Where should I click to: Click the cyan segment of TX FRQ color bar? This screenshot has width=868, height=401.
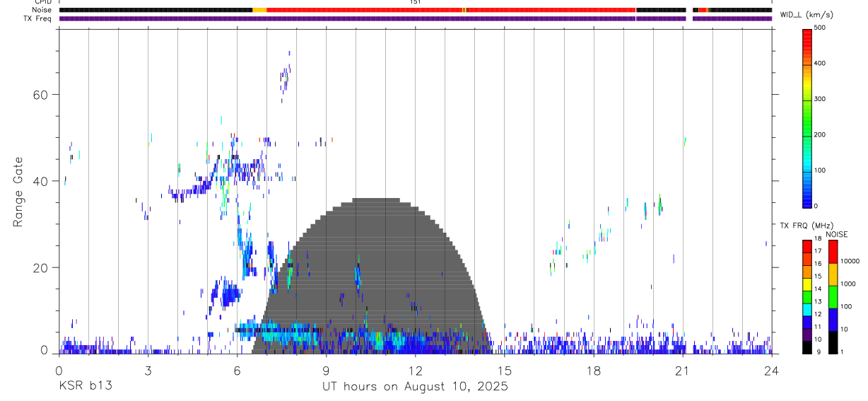[807, 310]
